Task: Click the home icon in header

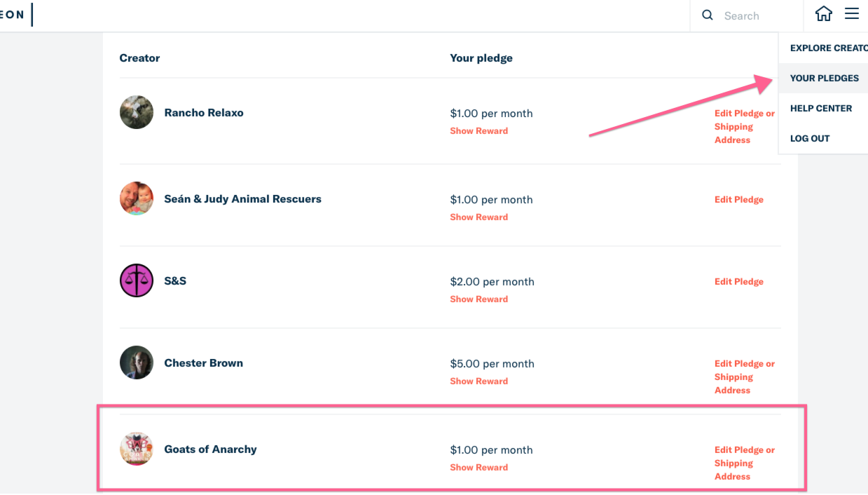Action: tap(824, 14)
